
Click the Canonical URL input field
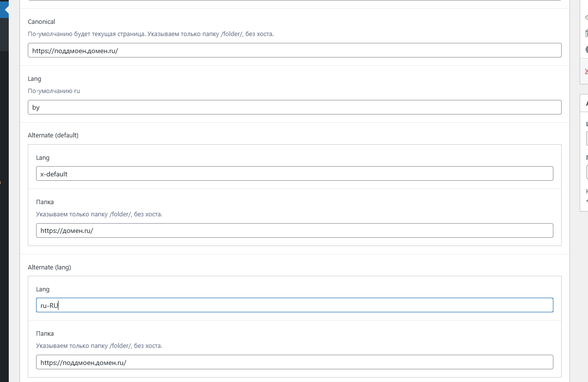[x=294, y=50]
